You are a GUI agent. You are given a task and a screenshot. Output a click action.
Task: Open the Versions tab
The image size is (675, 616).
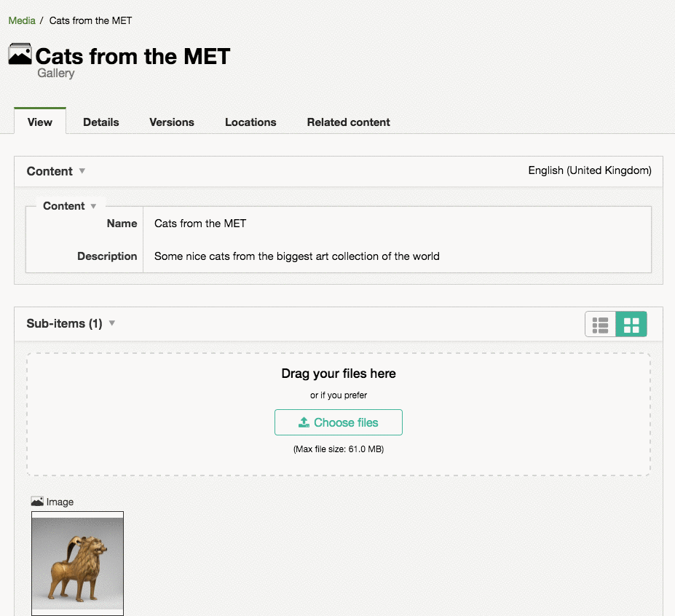(x=172, y=122)
